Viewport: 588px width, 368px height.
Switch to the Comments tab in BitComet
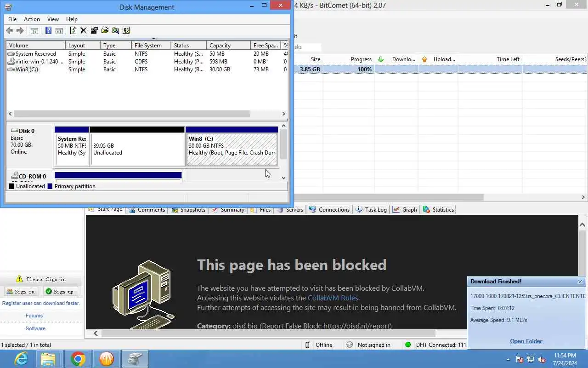pyautogui.click(x=147, y=209)
